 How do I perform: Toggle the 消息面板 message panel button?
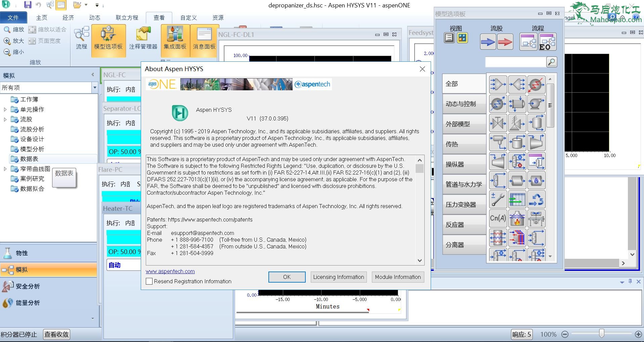coord(204,40)
